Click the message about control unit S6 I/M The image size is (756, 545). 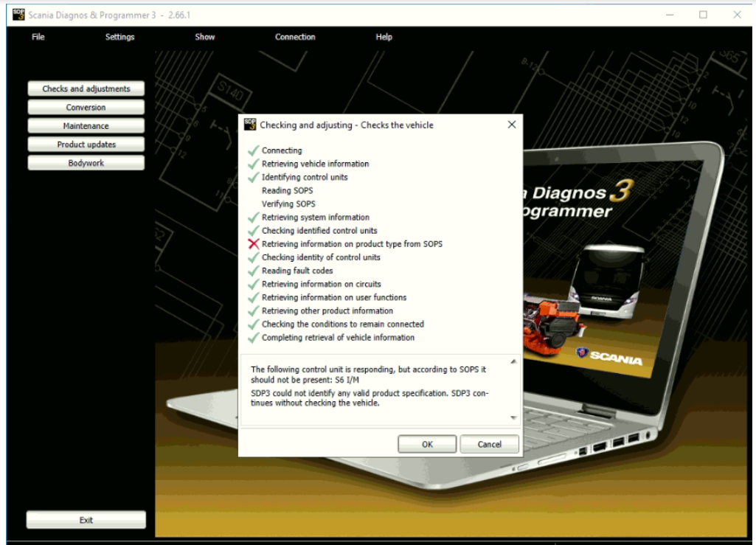368,375
